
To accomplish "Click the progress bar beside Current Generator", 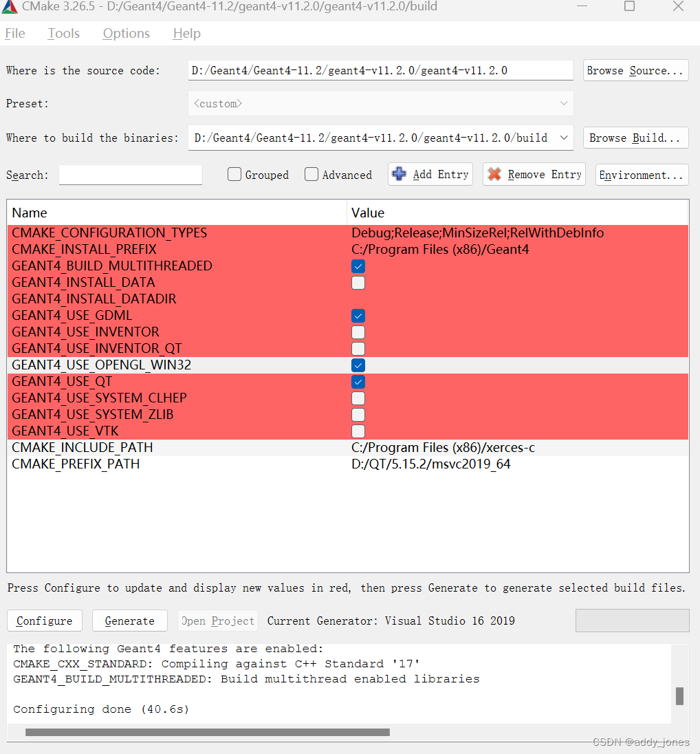I will tap(631, 621).
